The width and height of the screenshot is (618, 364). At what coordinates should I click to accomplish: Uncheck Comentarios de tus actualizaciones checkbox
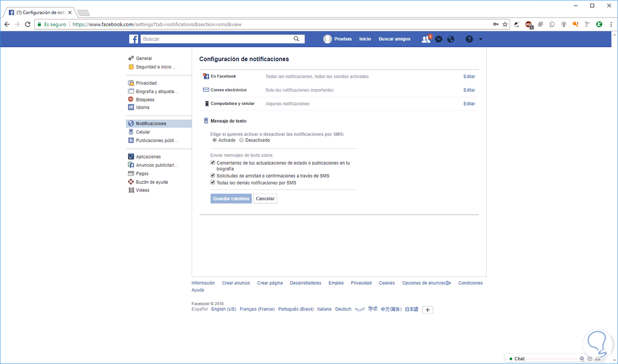pos(213,163)
